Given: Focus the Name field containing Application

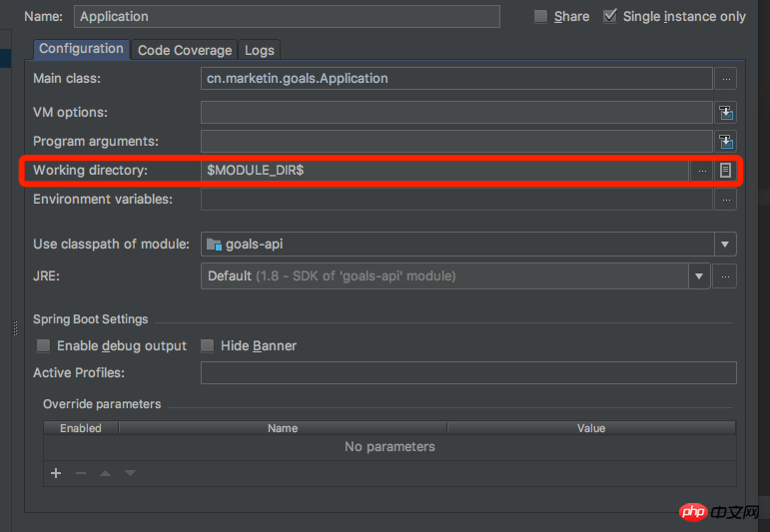Looking at the screenshot, I should click(287, 16).
